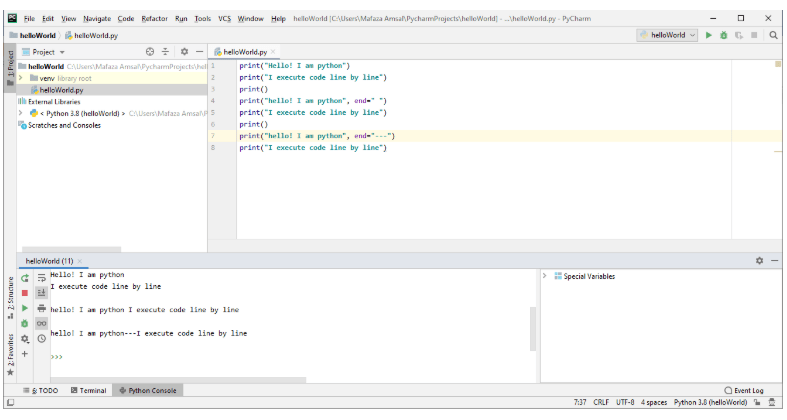This screenshot has width=787, height=420.
Task: Select External Libraries node
Action: click(54, 102)
